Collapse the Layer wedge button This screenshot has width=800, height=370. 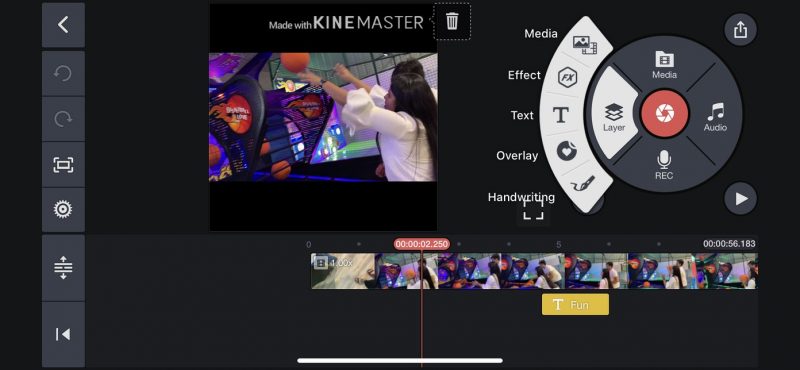tap(614, 115)
